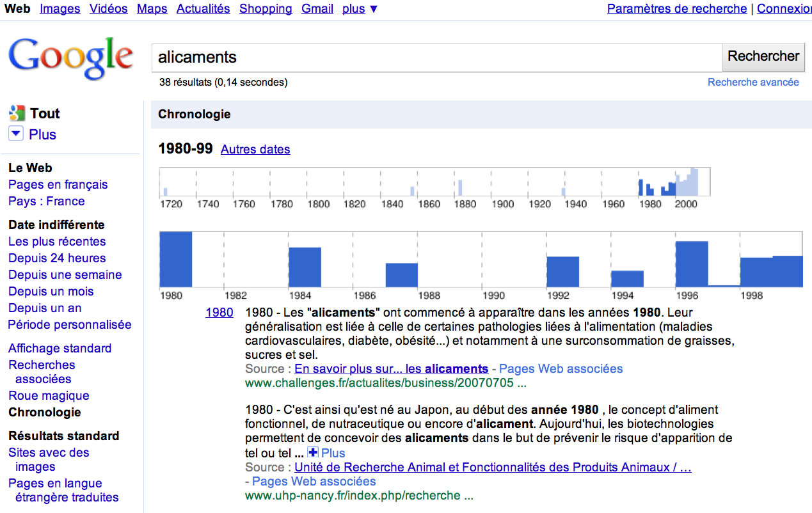
Task: Select Sites avec des images
Action: pos(49,460)
